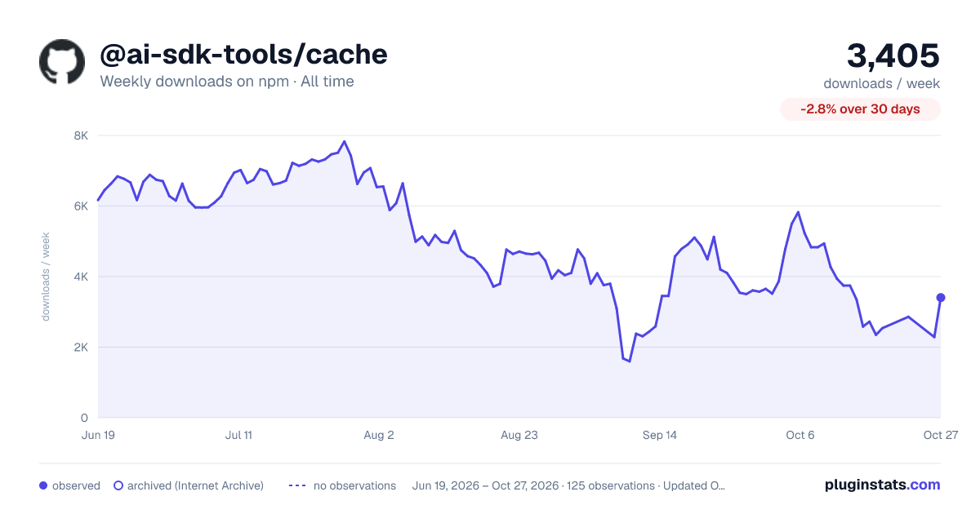This screenshot has height=514, width=980.
Task: Click the date range and 125 observations footer text
Action: coord(569,485)
